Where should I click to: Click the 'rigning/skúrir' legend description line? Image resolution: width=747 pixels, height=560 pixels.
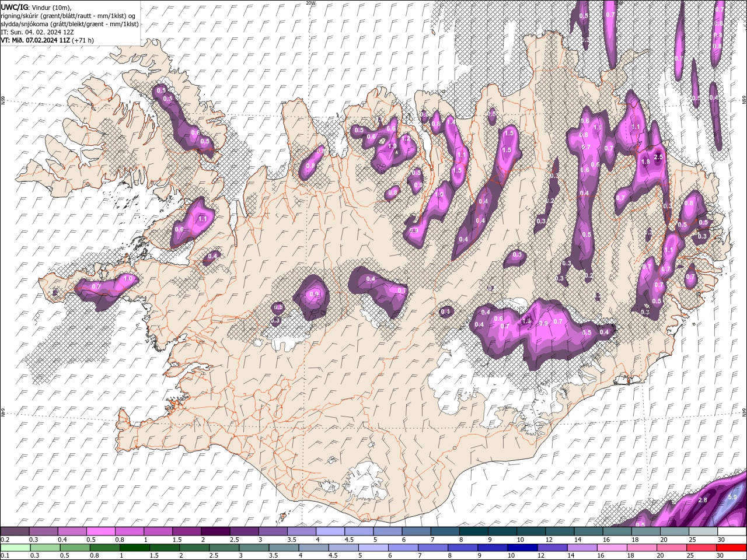click(x=68, y=16)
